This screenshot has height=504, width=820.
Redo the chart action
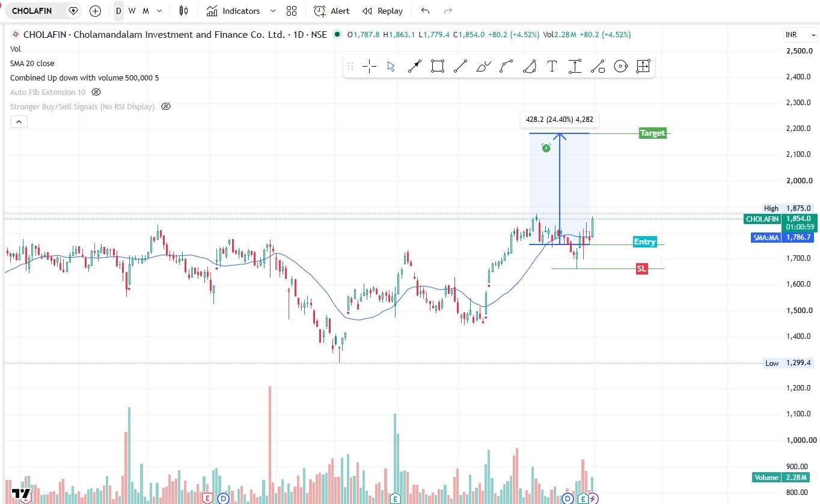click(447, 11)
